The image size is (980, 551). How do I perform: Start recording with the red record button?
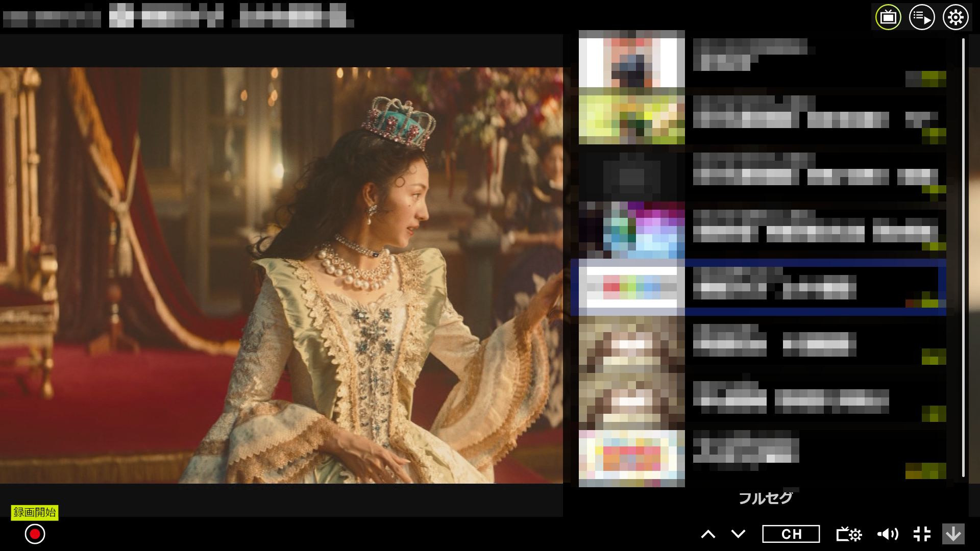(35, 534)
